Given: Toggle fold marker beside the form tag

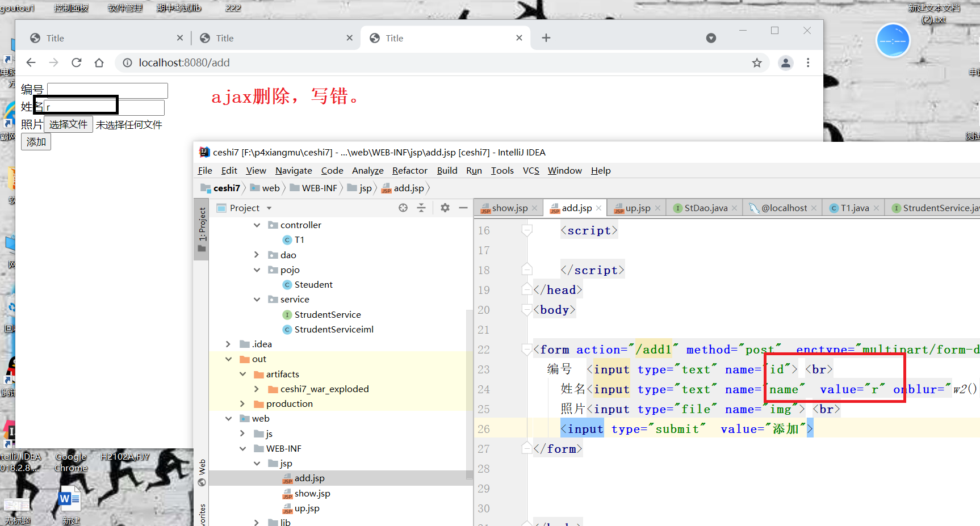Looking at the screenshot, I should coord(527,350).
